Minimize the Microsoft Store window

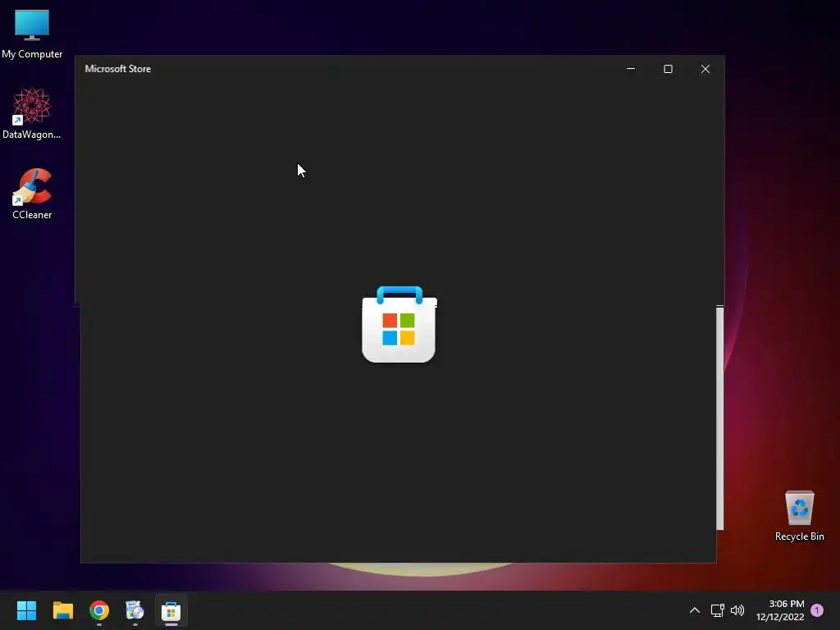631,69
